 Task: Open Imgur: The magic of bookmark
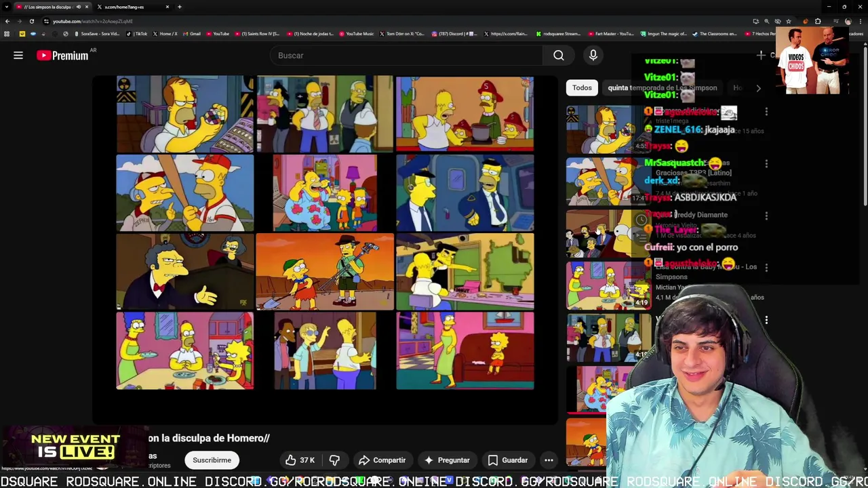pyautogui.click(x=664, y=34)
